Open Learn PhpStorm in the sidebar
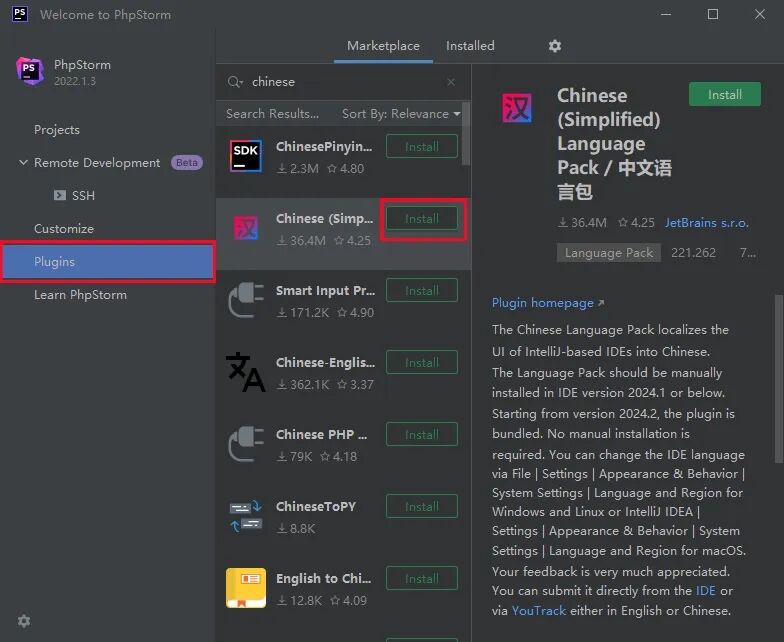 (80, 294)
